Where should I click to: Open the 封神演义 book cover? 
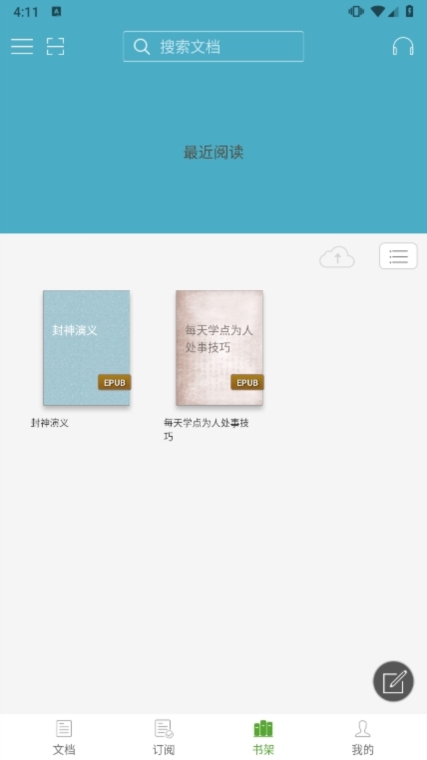coord(86,348)
